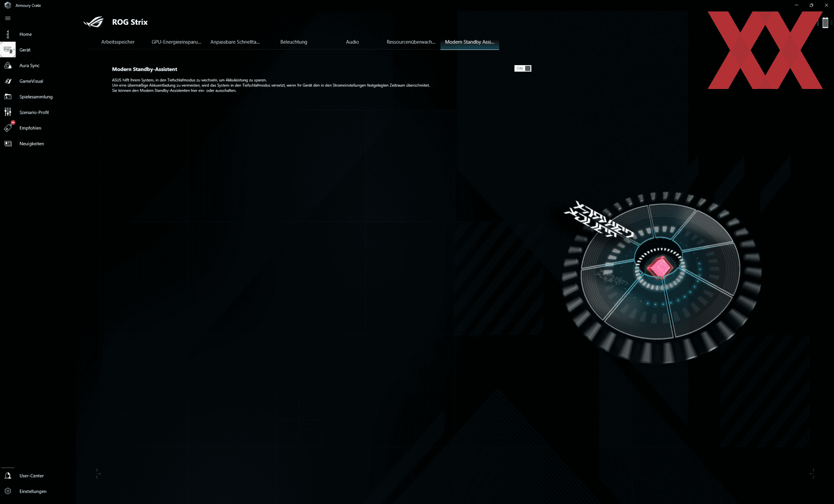Click the device battery icon at top right

tap(825, 23)
